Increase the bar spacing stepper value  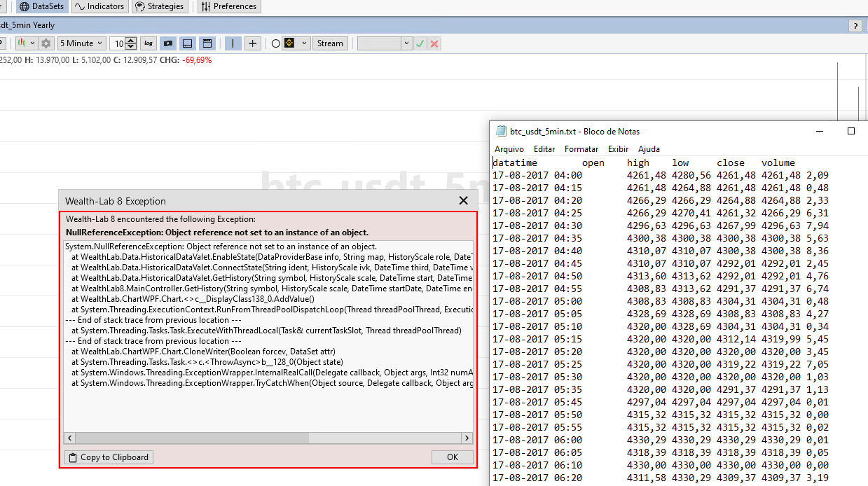tap(131, 40)
